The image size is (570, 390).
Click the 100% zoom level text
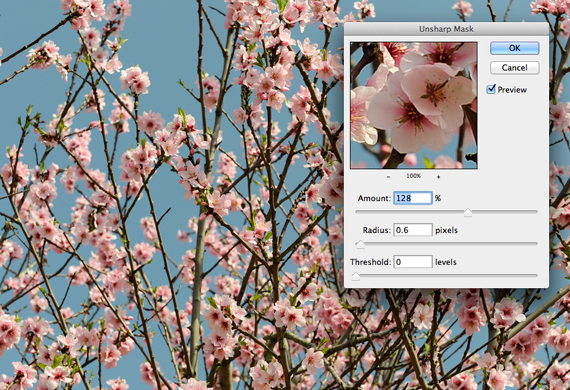tap(413, 176)
